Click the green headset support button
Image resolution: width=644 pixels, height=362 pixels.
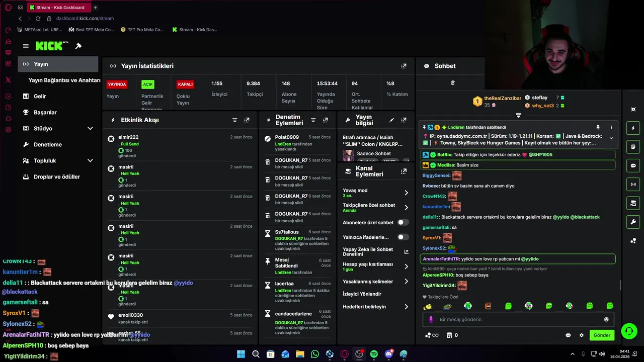coord(629,331)
